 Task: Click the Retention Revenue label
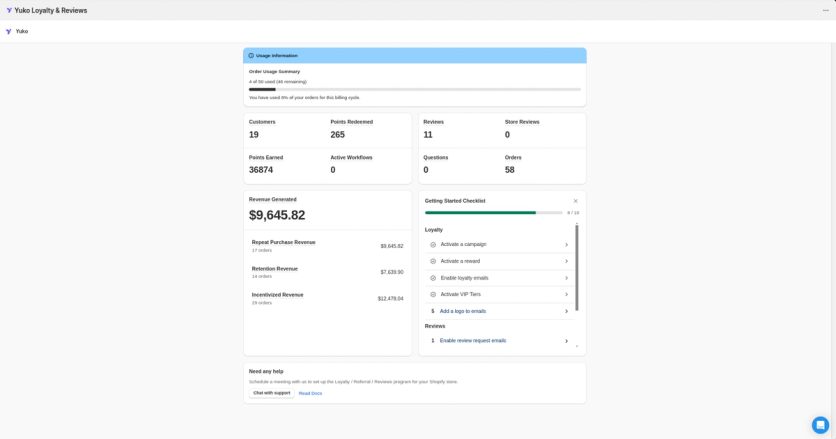point(275,269)
